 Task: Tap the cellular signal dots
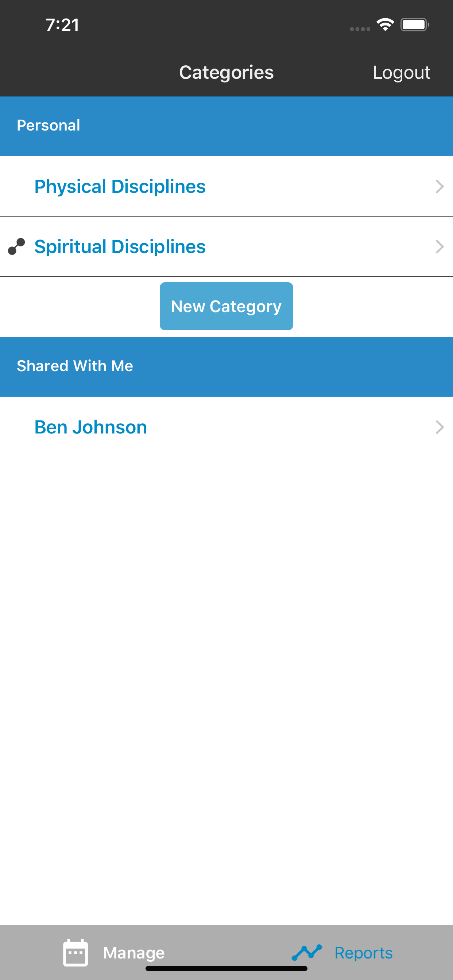(x=360, y=29)
